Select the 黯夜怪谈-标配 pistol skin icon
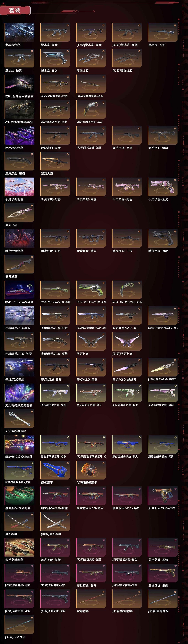188x644 pixels. (163, 239)
